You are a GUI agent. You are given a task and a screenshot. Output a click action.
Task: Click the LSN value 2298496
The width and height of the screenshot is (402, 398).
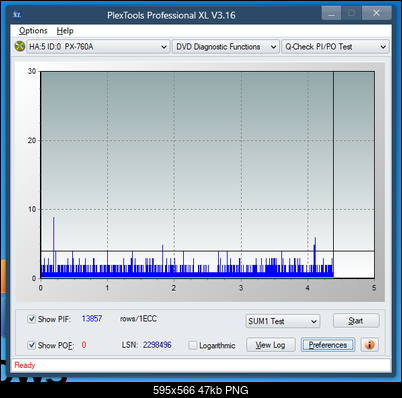click(157, 345)
